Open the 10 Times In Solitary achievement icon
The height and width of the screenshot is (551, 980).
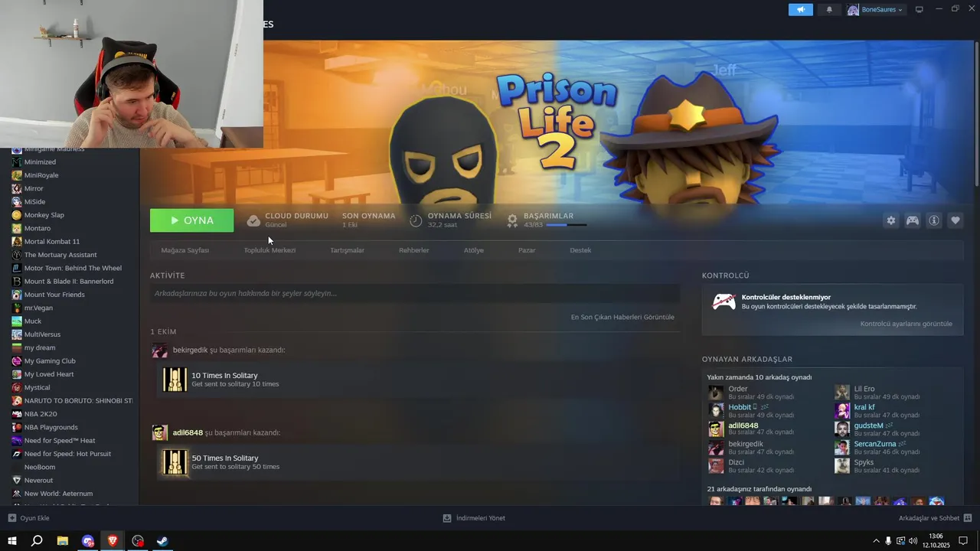175,380
